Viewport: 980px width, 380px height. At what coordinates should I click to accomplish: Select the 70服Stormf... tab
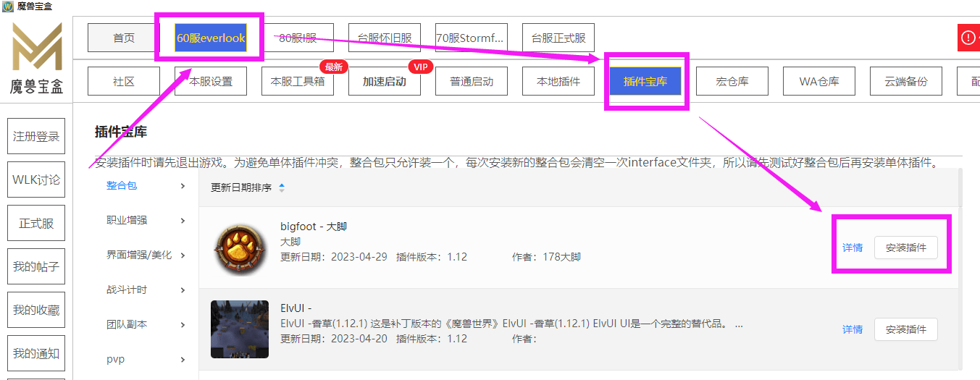click(x=472, y=38)
